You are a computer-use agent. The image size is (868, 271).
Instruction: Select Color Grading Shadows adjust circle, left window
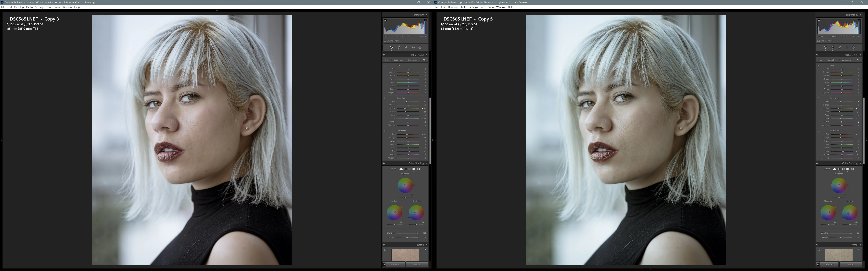coord(406,169)
